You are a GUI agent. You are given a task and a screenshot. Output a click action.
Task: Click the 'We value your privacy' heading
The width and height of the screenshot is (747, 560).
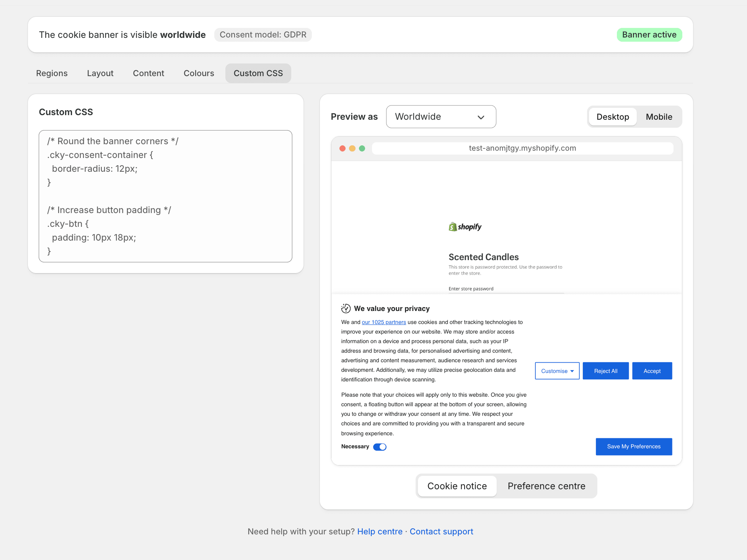tap(392, 309)
